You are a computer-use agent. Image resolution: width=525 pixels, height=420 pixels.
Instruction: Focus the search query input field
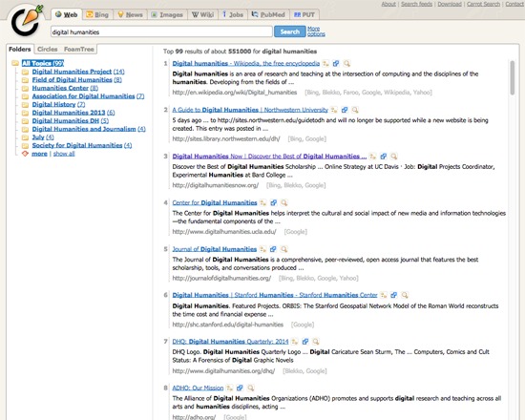coord(161,31)
